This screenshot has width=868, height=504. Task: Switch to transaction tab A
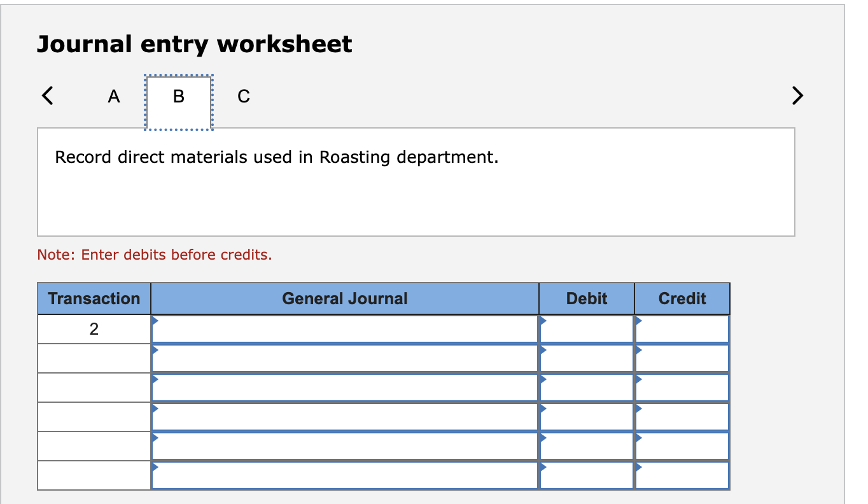114,96
